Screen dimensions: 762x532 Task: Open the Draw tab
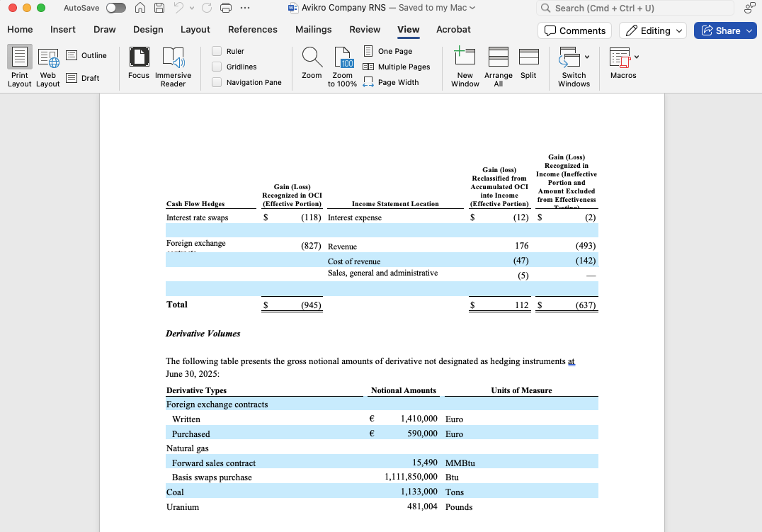[x=105, y=29]
